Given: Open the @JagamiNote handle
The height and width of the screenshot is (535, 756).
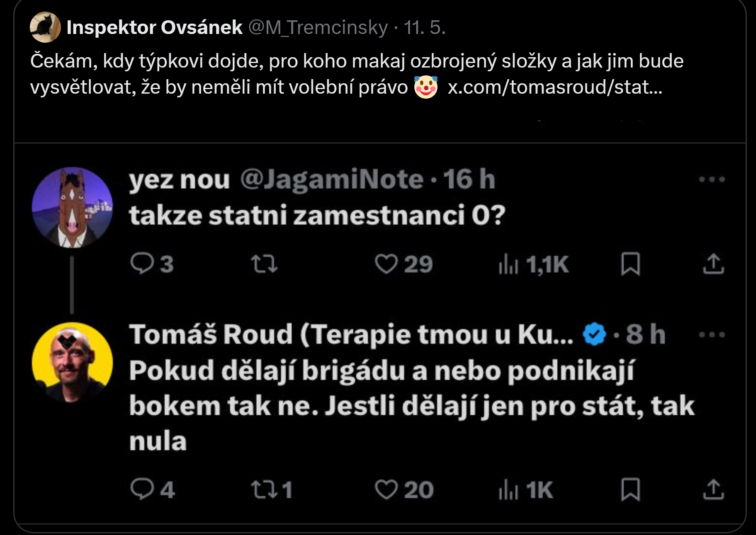Looking at the screenshot, I should [331, 179].
